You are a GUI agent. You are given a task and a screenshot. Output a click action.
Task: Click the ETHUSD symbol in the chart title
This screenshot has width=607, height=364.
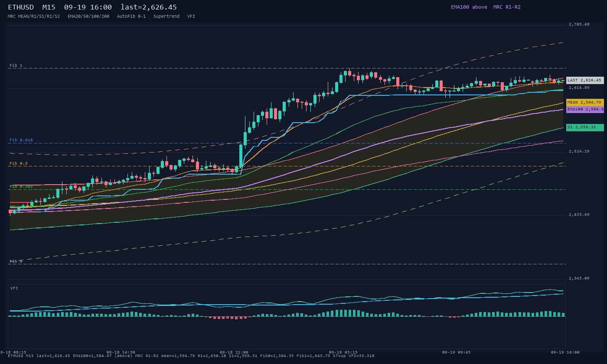pyautogui.click(x=21, y=7)
